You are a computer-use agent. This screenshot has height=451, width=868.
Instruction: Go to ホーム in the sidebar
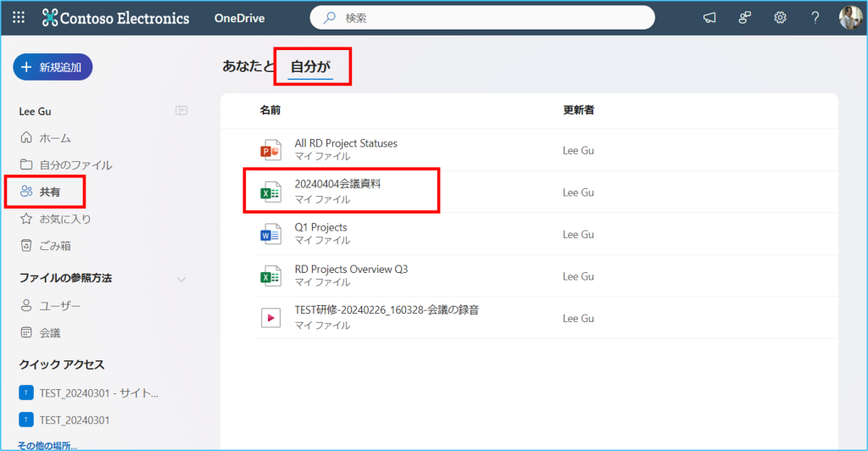[x=55, y=137]
